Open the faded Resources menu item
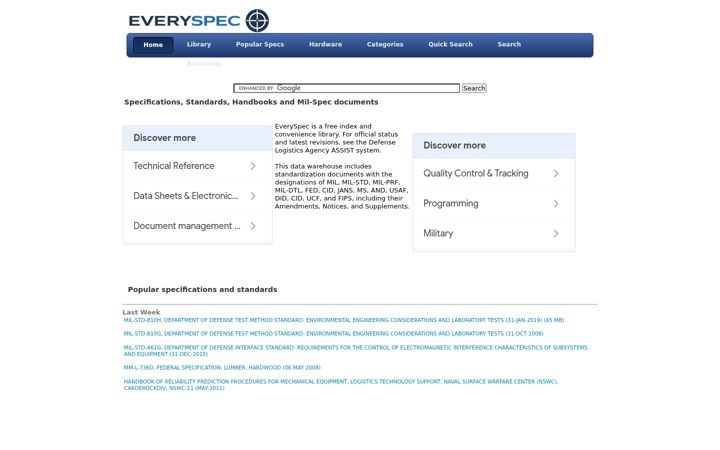720x450 pixels. (204, 64)
